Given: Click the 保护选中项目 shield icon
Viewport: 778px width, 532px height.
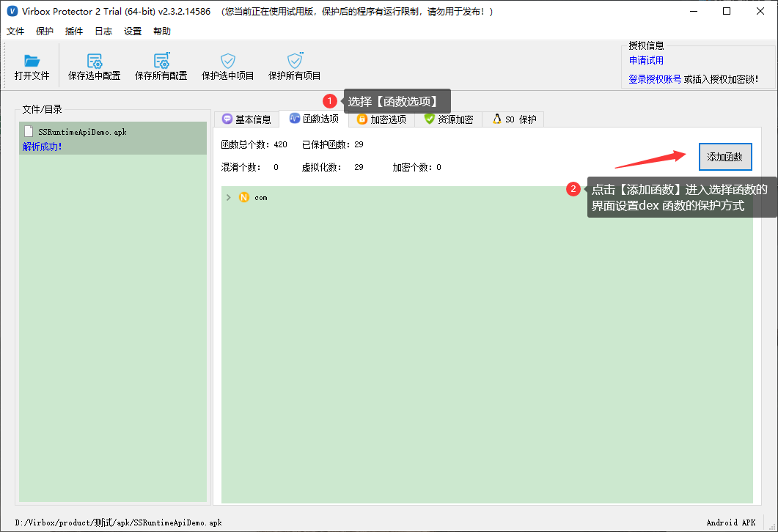Looking at the screenshot, I should (x=228, y=61).
